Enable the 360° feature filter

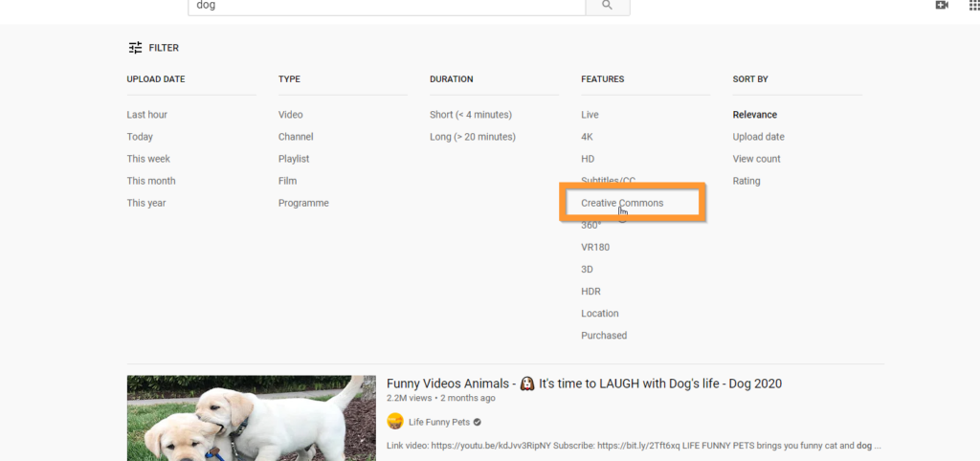(590, 226)
